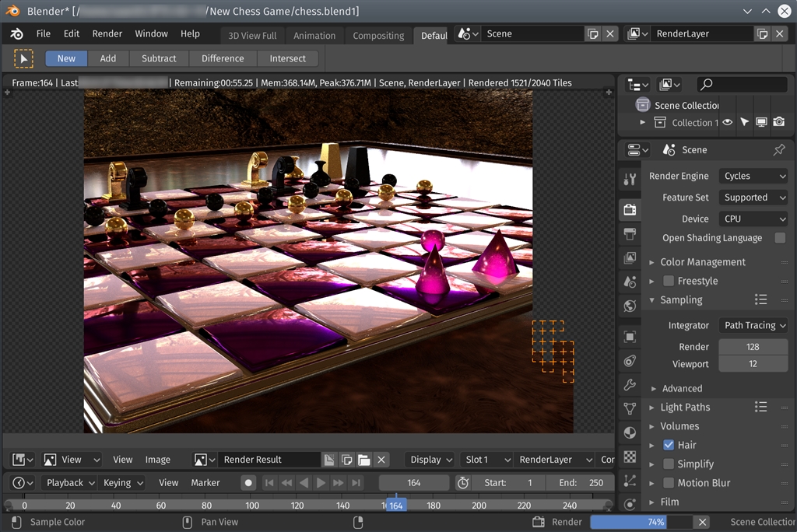
Task: Open the Texture properties checkerboard tab
Action: [630, 457]
